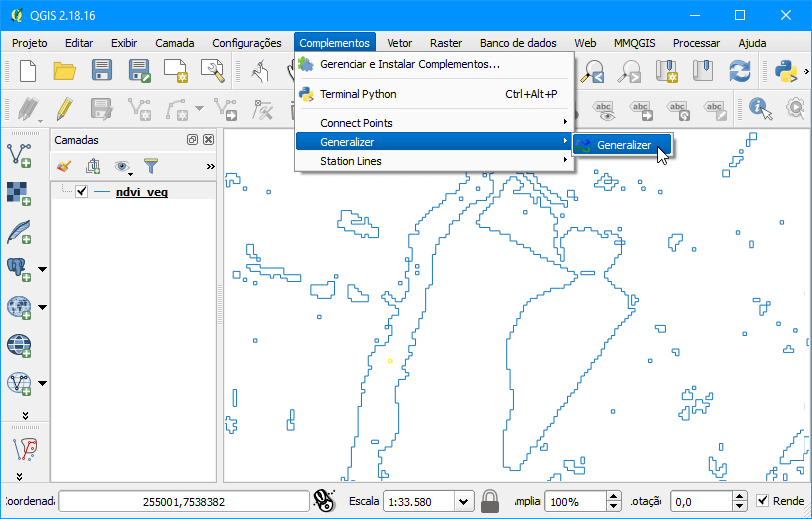This screenshot has height=519, width=812.
Task: Click the coordinate input field
Action: [184, 501]
